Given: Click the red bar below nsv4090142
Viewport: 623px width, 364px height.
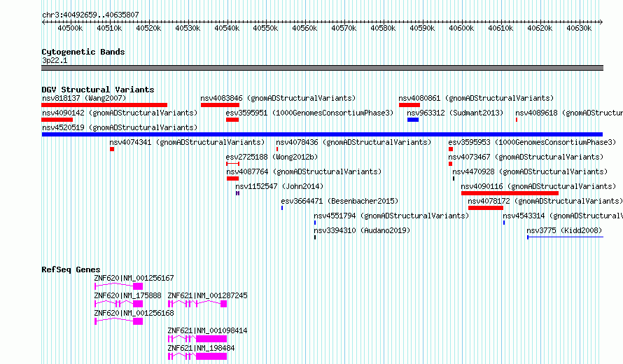Looking at the screenshot, I should point(57,120).
